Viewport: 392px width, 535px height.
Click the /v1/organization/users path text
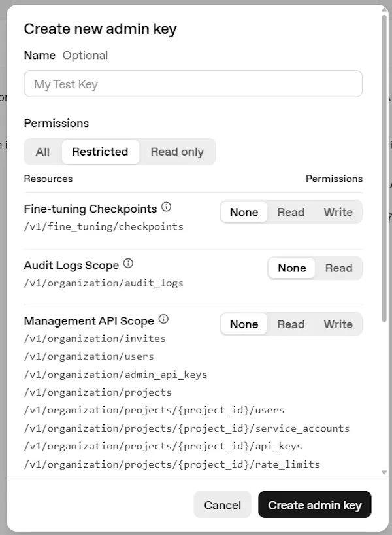[89, 356]
